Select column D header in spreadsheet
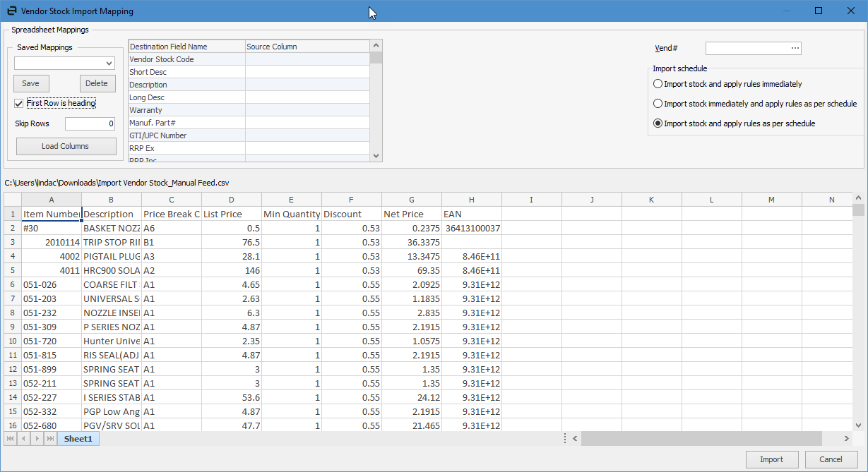 coord(232,200)
